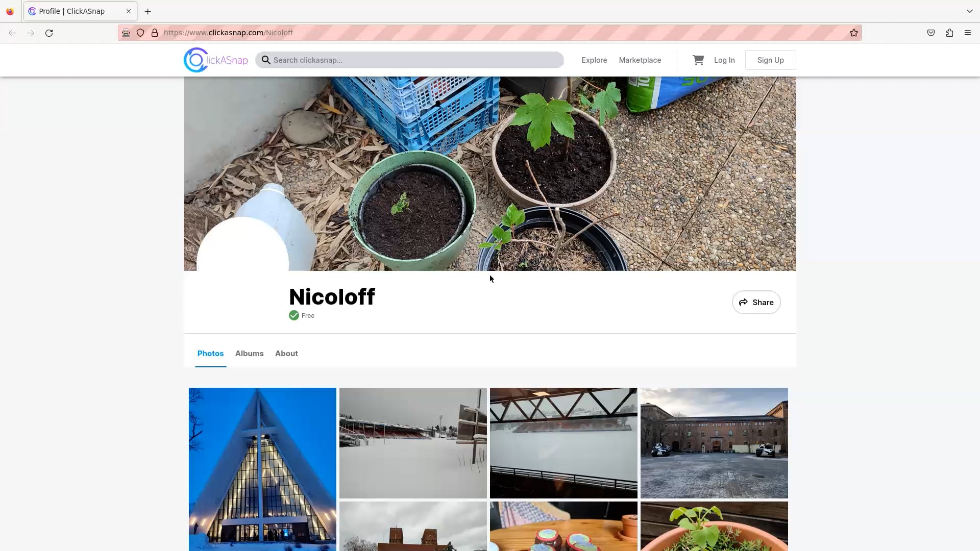980x551 pixels.
Task: Go forward with the browser forward arrow
Action: click(31, 33)
